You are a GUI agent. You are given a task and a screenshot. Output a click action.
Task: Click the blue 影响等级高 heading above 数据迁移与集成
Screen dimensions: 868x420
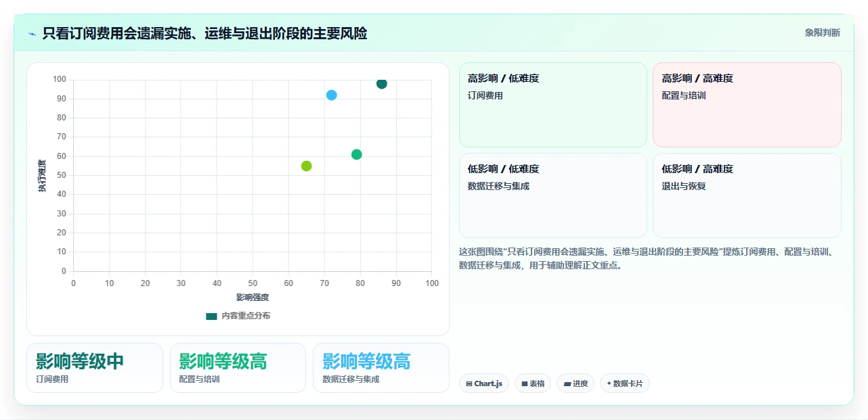366,362
